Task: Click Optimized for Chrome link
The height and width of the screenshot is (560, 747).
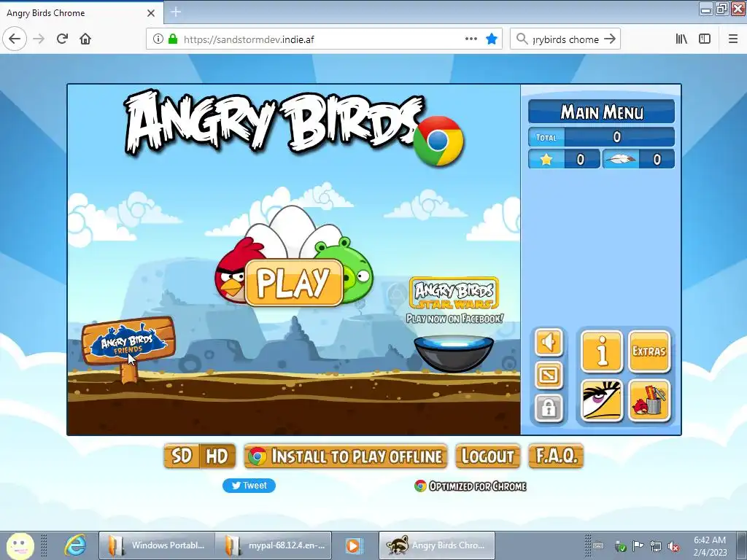Action: (x=471, y=486)
